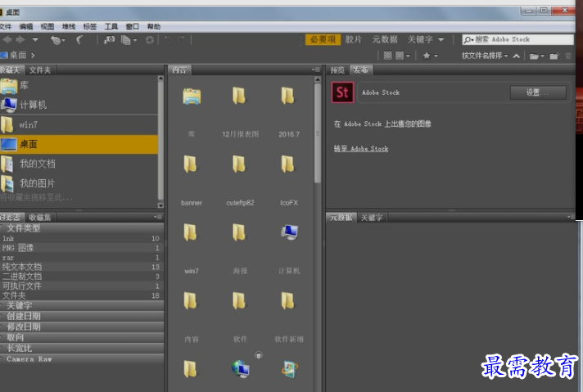583x392 pixels.
Task: Click the magnifier search-engine icon in search box
Action: pyautogui.click(x=468, y=39)
